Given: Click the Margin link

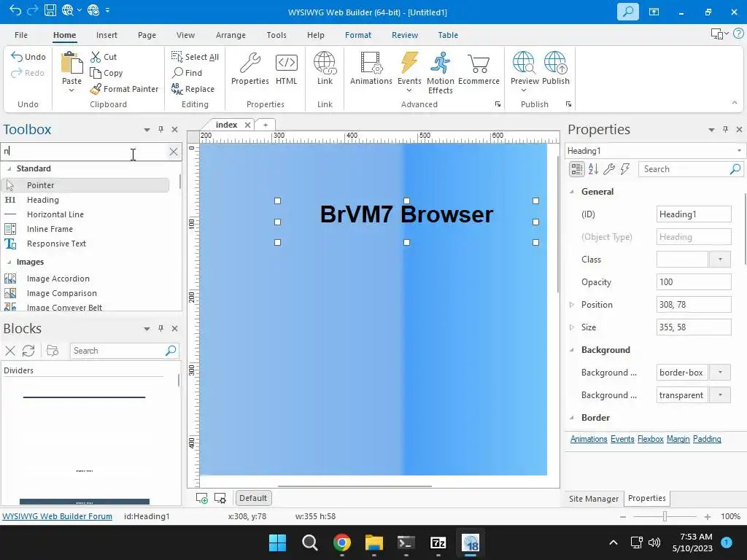Looking at the screenshot, I should 678,439.
